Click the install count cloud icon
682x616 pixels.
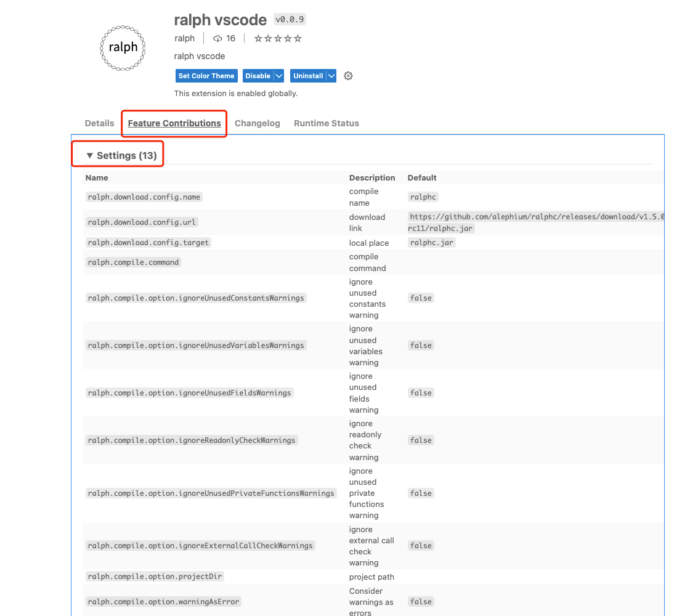pyautogui.click(x=217, y=39)
